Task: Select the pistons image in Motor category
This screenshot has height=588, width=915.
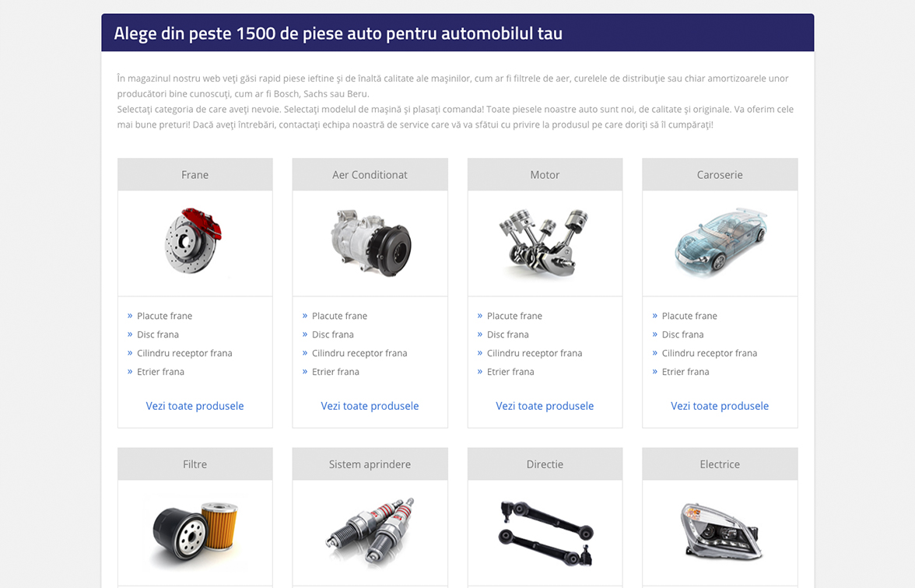Action: (x=544, y=243)
